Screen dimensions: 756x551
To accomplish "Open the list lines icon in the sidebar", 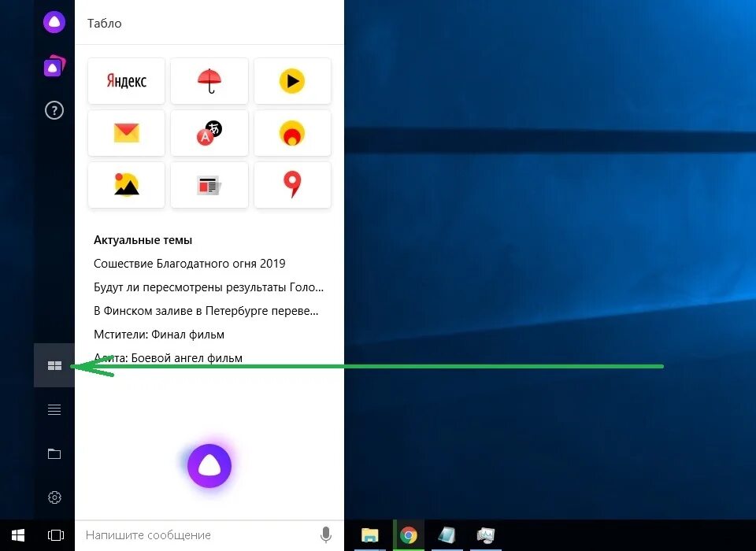I will pos(54,410).
